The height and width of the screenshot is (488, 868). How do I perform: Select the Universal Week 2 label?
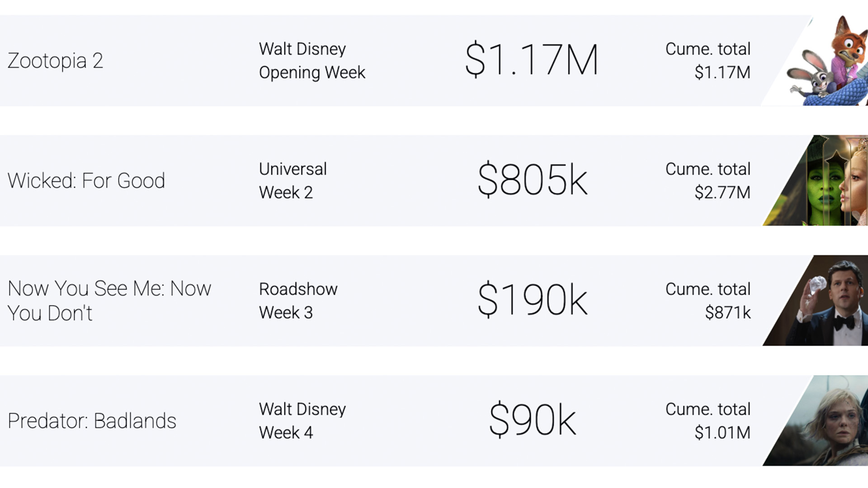pyautogui.click(x=293, y=181)
